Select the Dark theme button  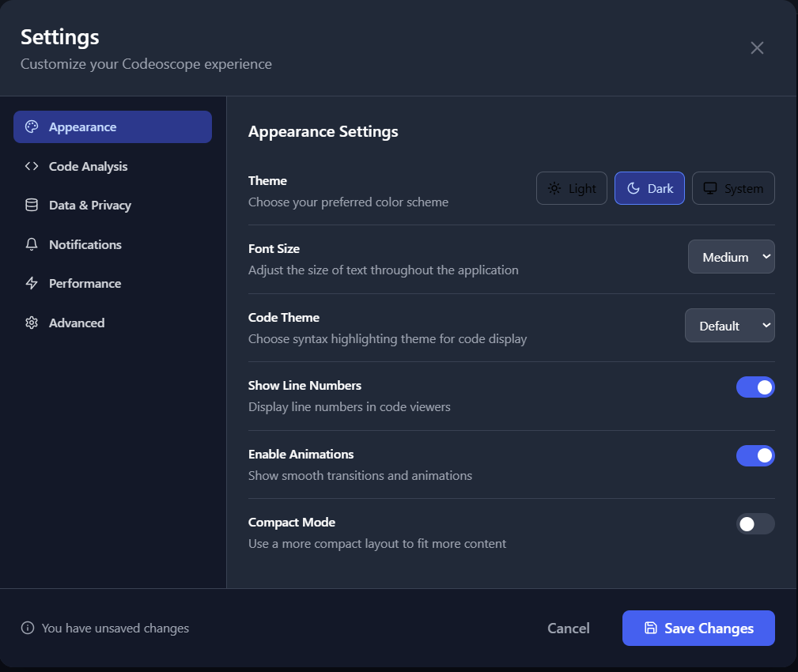tap(649, 188)
